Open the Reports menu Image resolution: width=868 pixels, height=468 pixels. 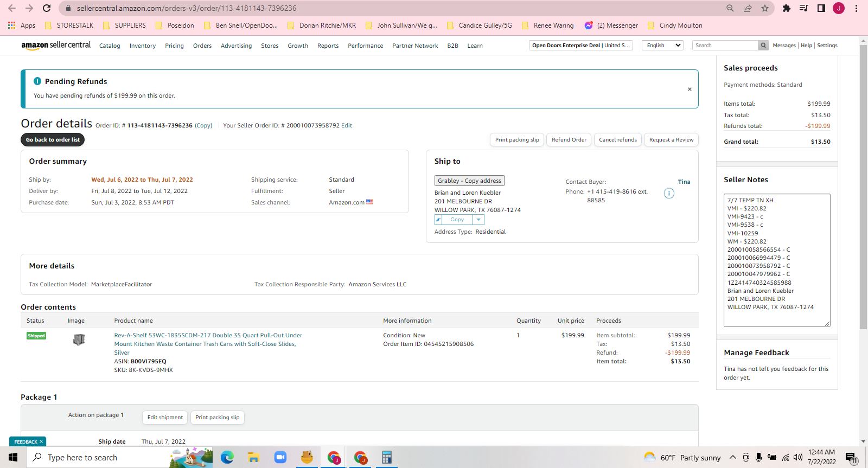click(x=328, y=46)
